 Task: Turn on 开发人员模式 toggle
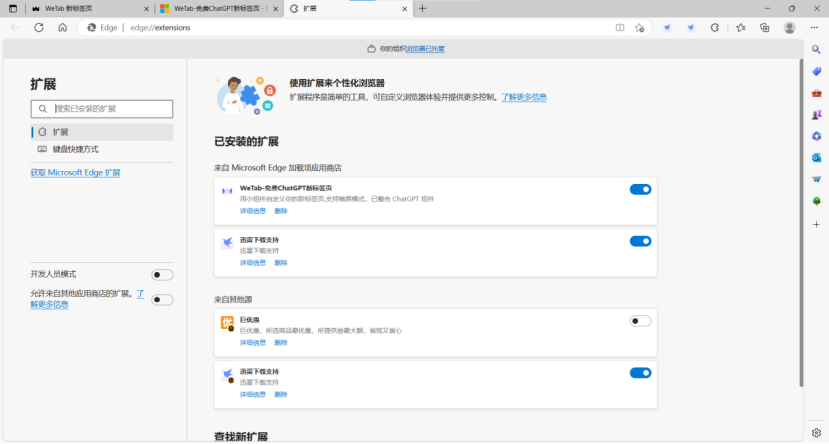click(162, 275)
